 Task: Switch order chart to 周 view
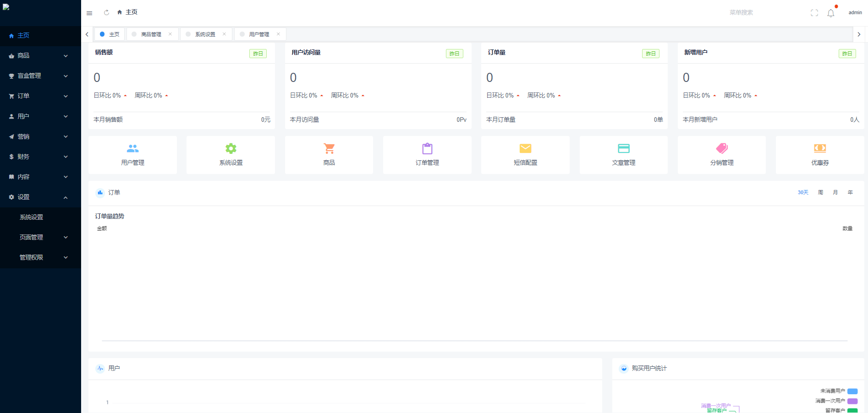820,192
